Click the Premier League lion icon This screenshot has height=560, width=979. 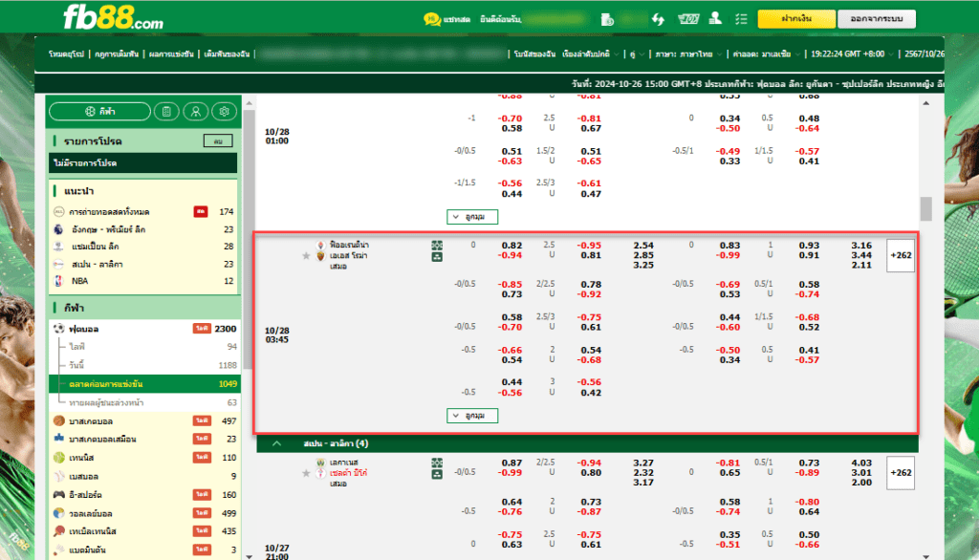tap(58, 229)
